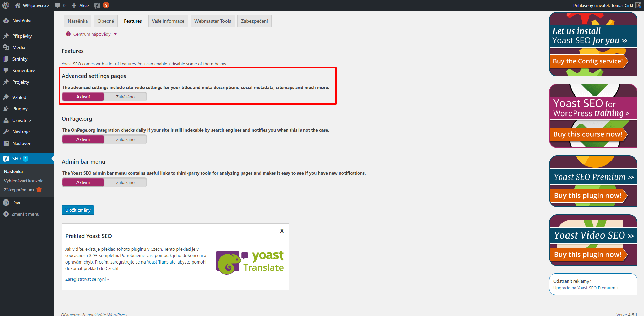The width and height of the screenshot is (644, 316).
Task: Click the Uživatelé person icon
Action: (6, 120)
